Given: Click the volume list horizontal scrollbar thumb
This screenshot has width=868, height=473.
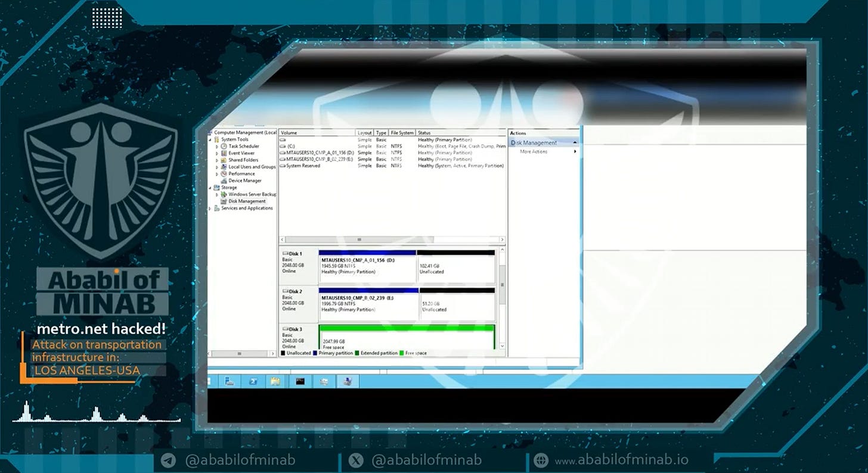Looking at the screenshot, I should [x=359, y=239].
